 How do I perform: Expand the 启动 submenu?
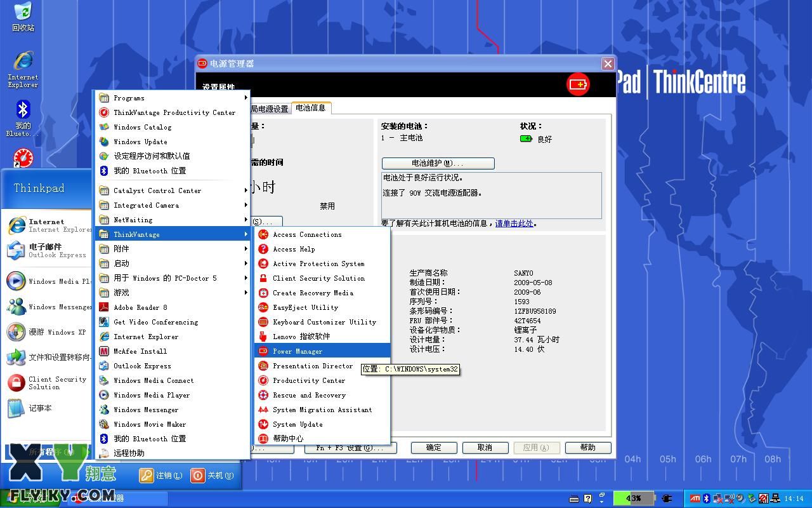tap(171, 264)
